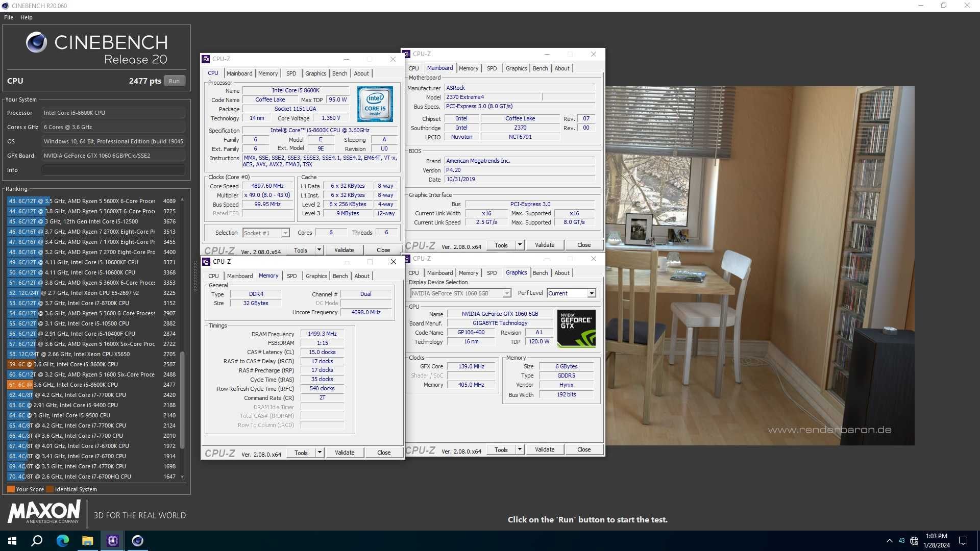The width and height of the screenshot is (980, 551).
Task: Launch Microsoft Edge from the taskbar
Action: pos(62,541)
